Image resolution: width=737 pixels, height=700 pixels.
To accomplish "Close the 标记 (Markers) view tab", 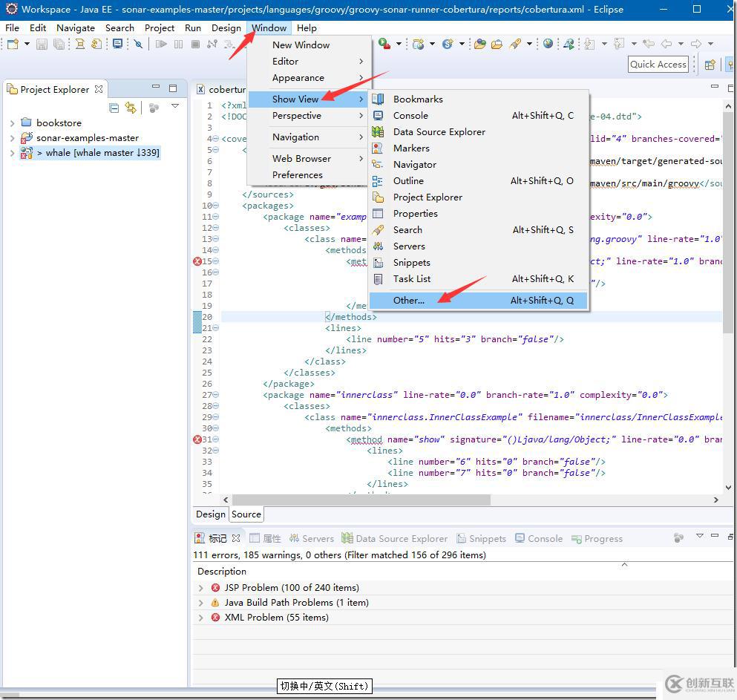I will click(x=236, y=538).
